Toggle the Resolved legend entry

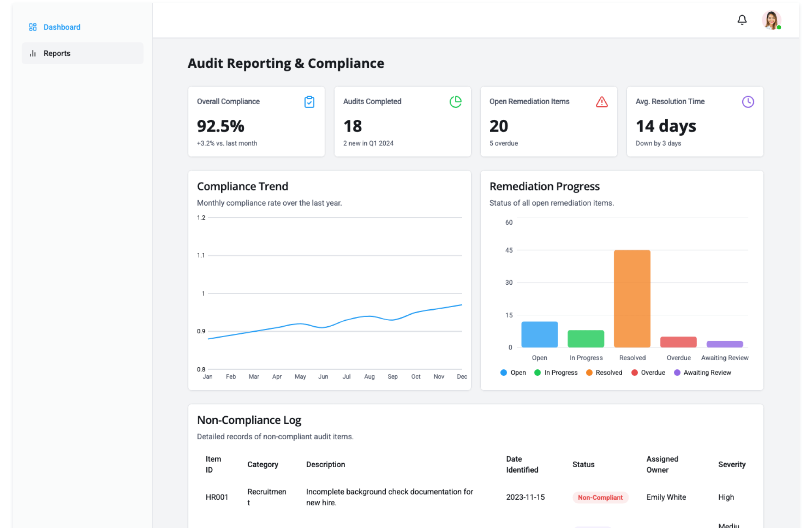[x=604, y=373]
